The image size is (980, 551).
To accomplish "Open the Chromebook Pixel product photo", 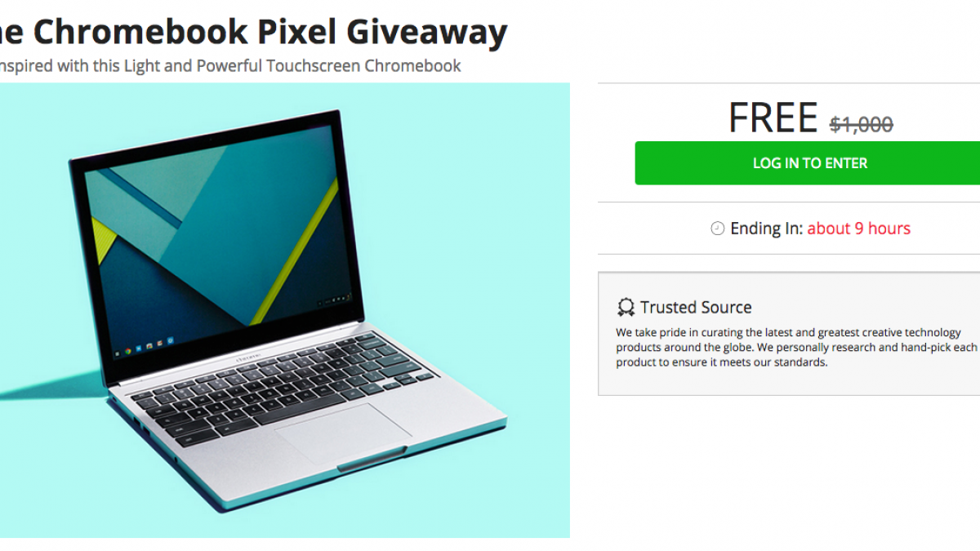I will 285,310.
